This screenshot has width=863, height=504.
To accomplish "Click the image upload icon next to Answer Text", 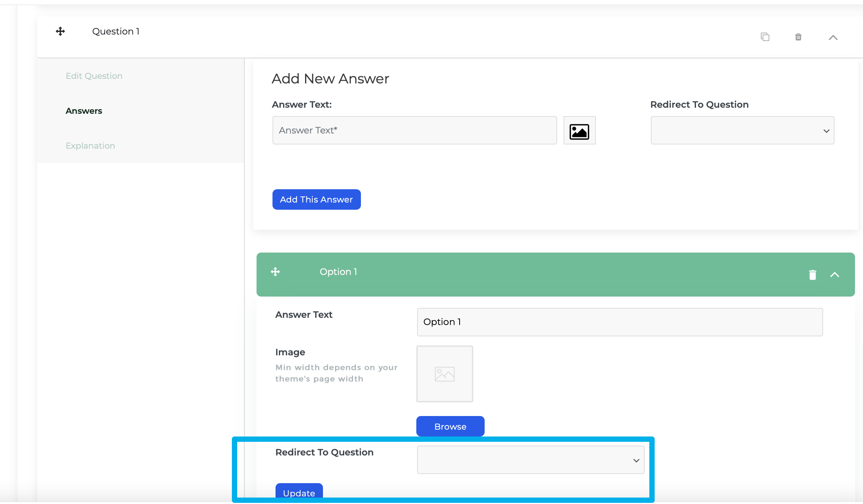I will coord(579,130).
